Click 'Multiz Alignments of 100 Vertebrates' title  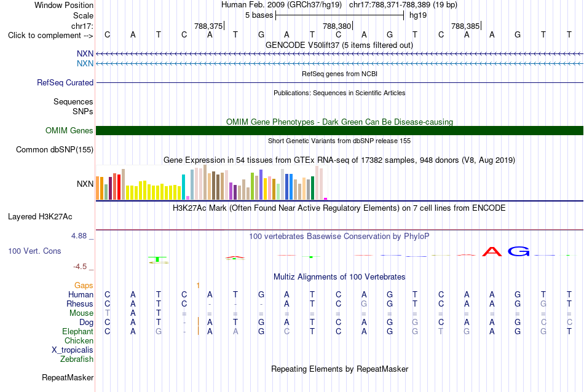pyautogui.click(x=339, y=276)
